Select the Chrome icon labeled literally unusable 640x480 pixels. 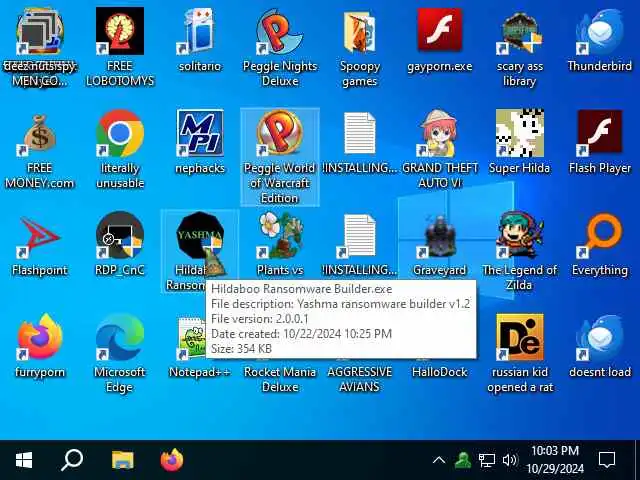point(120,133)
